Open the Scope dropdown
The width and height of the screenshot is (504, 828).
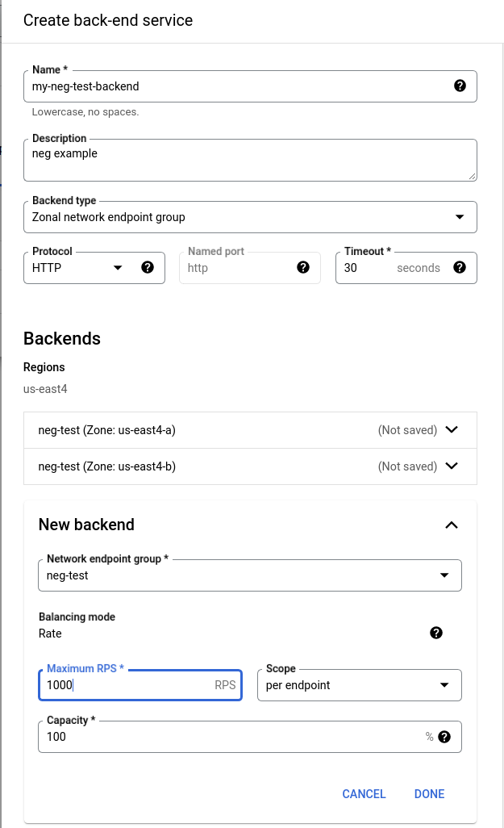pos(445,684)
